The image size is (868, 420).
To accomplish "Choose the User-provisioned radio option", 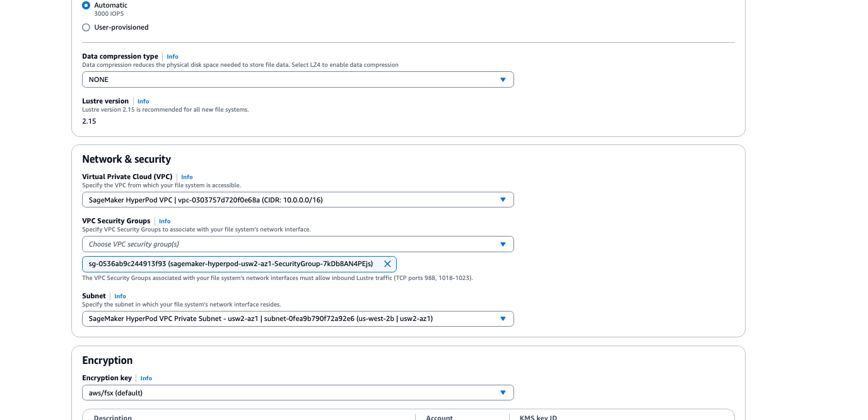I will pyautogui.click(x=86, y=28).
